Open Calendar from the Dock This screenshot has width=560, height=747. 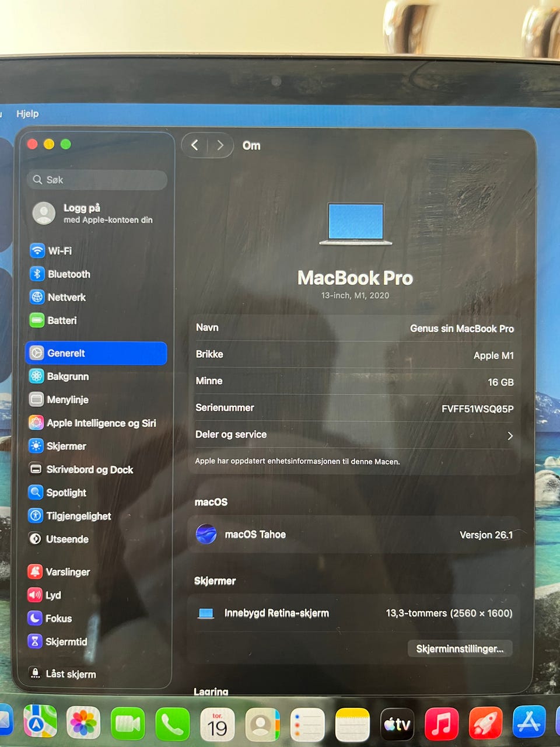(218, 725)
